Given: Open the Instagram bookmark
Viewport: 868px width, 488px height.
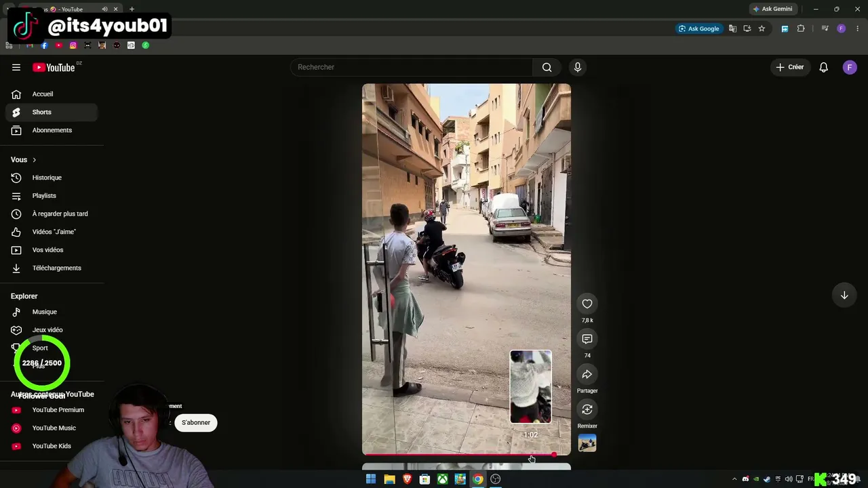Looking at the screenshot, I should (73, 45).
